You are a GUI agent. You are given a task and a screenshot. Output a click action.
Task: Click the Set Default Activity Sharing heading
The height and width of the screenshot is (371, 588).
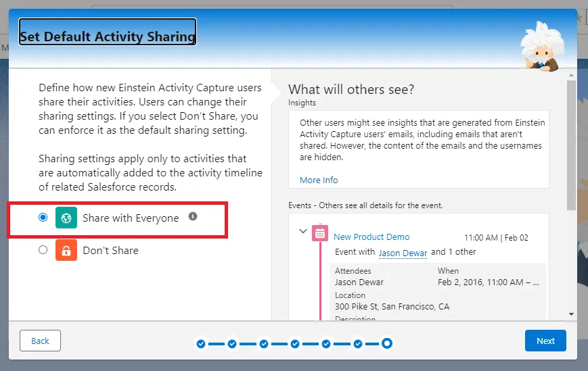108,37
